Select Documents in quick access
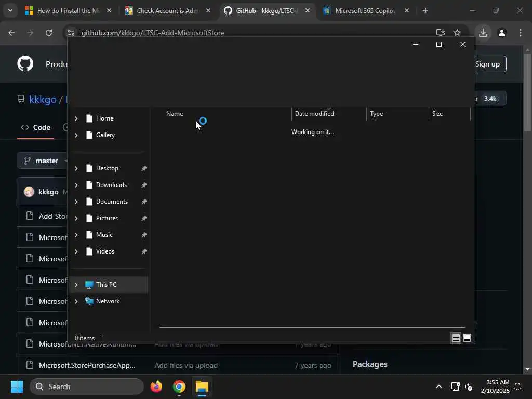This screenshot has height=399, width=532. pos(112,202)
